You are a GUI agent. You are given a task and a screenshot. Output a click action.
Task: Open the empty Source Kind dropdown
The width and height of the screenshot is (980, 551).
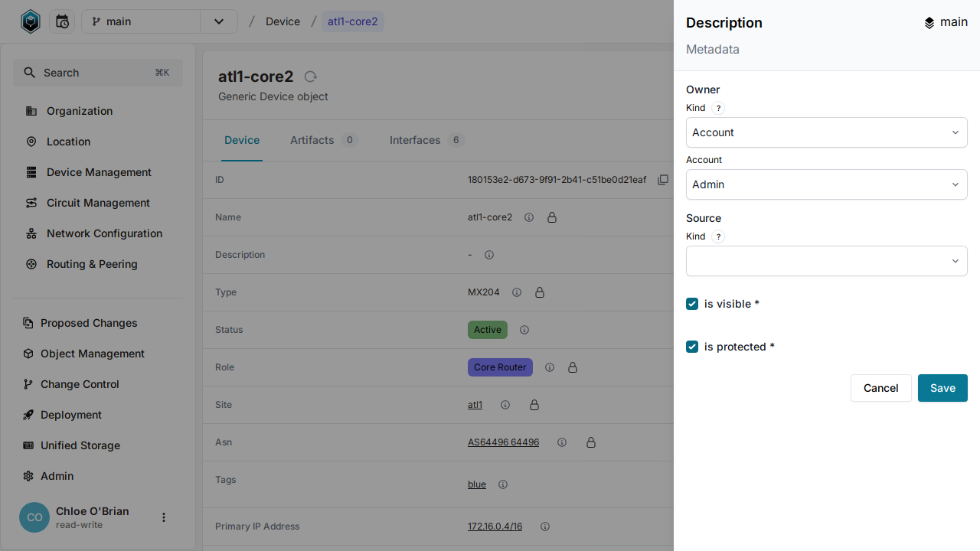[826, 261]
